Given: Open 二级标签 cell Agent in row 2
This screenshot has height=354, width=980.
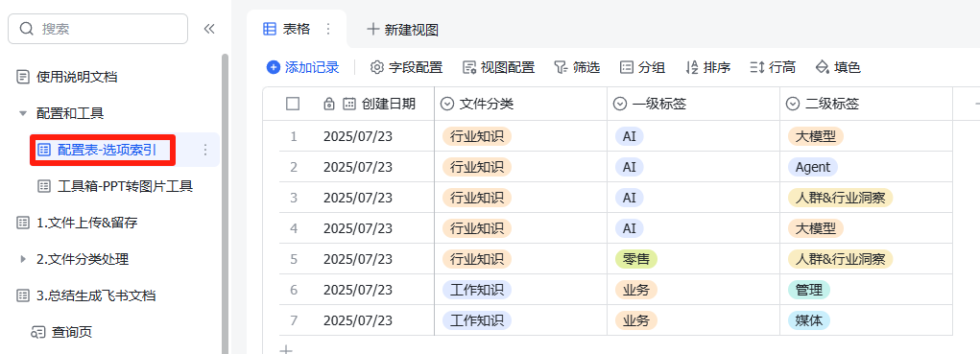Looking at the screenshot, I should coord(812,167).
